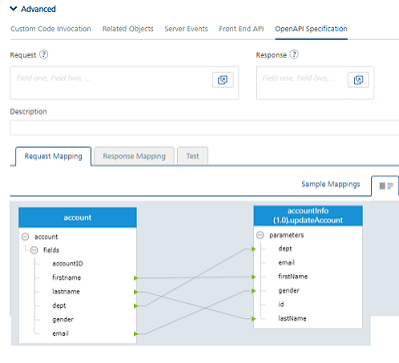Click the Response help question mark icon
The image size is (399, 363).
pyautogui.click(x=294, y=54)
